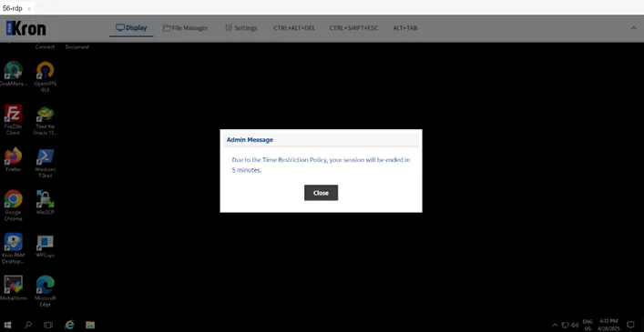The width and height of the screenshot is (644, 332).
Task: Open the Windows Start menu
Action: pyautogui.click(x=8, y=325)
